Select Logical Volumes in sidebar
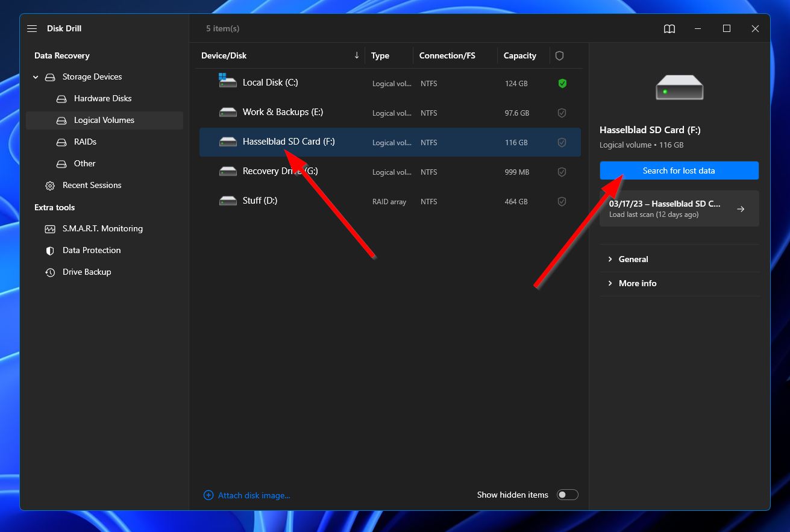 pyautogui.click(x=104, y=120)
